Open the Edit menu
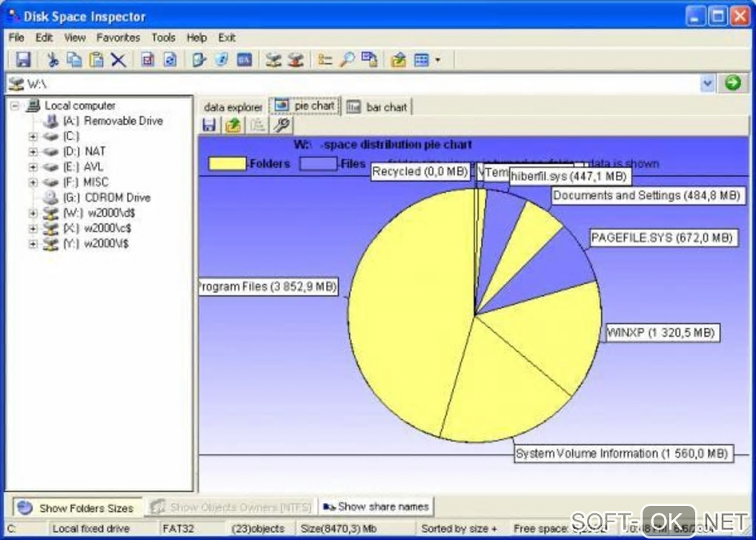The width and height of the screenshot is (756, 540). point(44,38)
